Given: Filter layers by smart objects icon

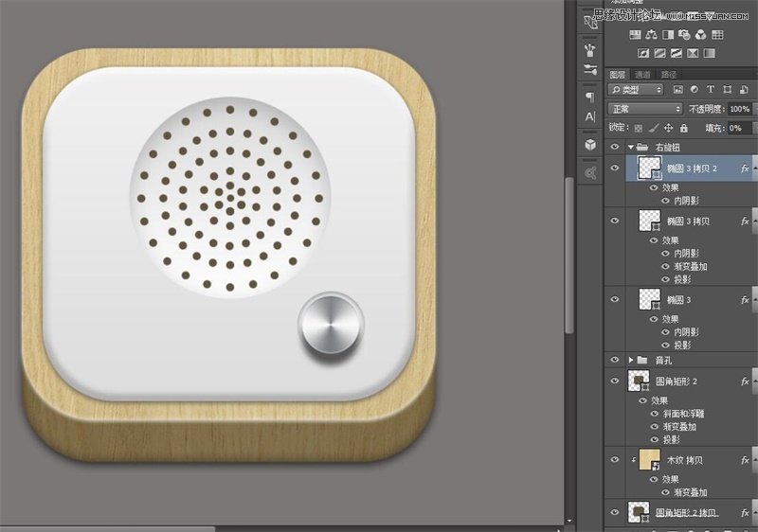Looking at the screenshot, I should pyautogui.click(x=744, y=89).
